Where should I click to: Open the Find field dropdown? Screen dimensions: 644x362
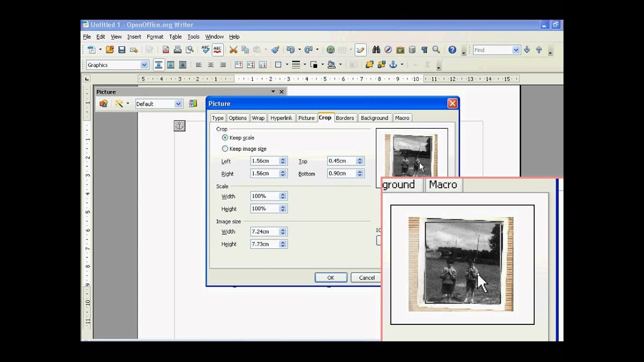[516, 50]
